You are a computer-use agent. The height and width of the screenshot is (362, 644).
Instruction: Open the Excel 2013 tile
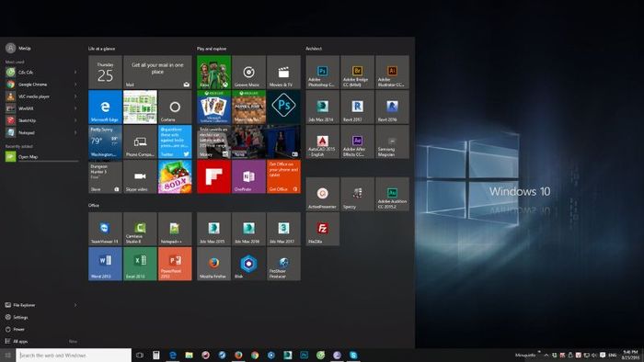[140, 264]
